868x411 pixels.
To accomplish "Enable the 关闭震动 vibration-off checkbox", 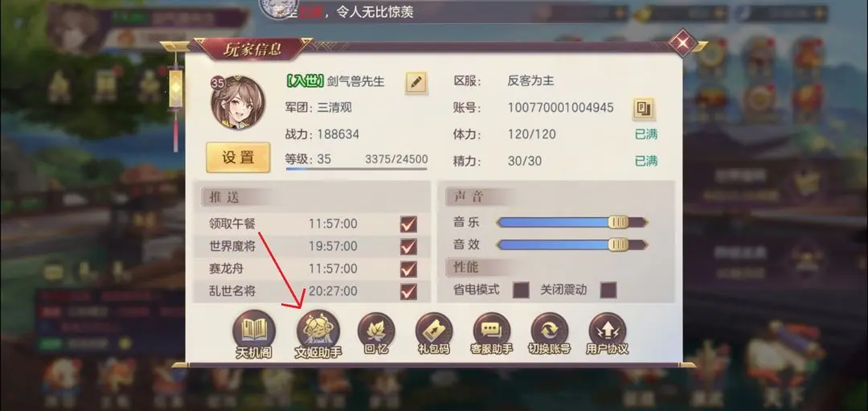I will [608, 290].
